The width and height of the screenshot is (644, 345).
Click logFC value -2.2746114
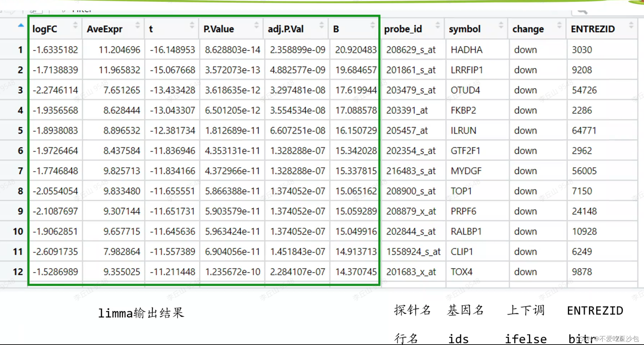click(x=55, y=90)
